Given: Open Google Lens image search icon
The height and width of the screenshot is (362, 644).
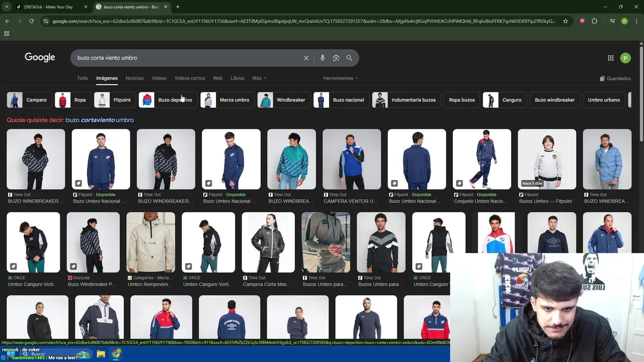Looking at the screenshot, I should (x=336, y=58).
